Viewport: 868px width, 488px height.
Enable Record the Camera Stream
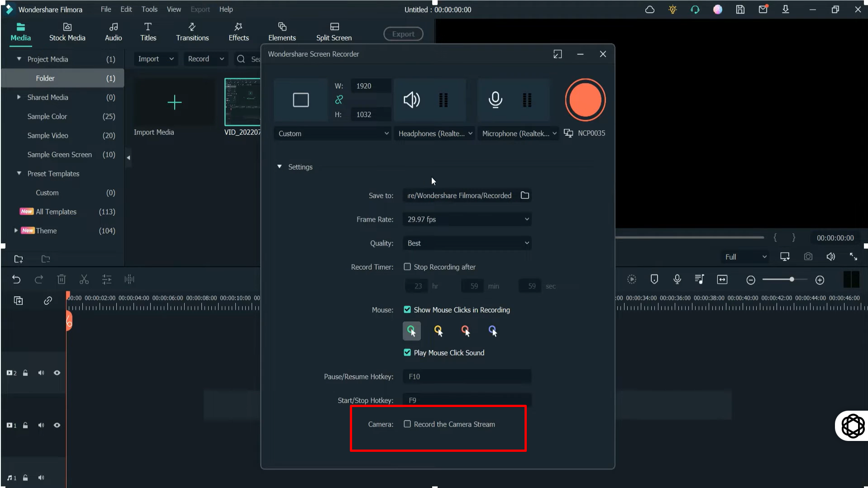(x=408, y=424)
